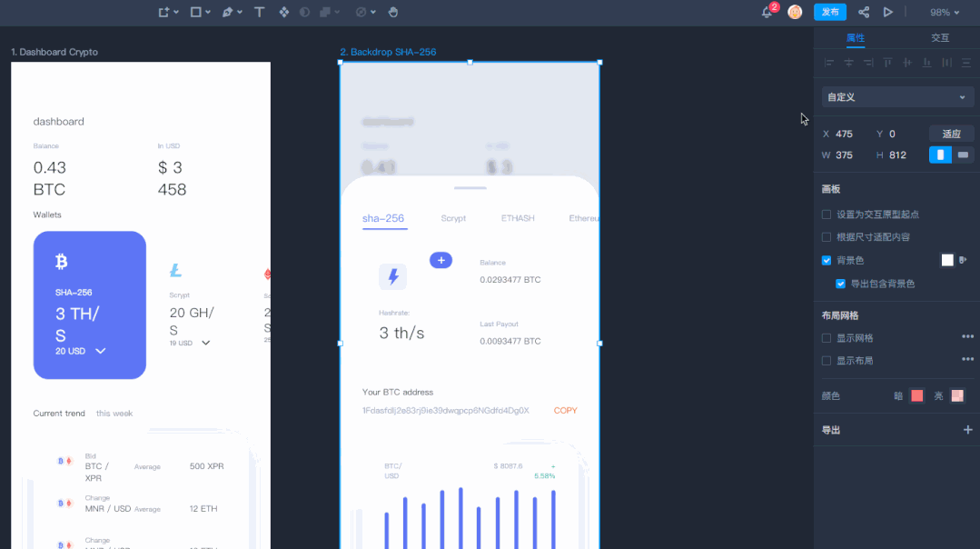980x549 pixels.
Task: Align top edges icon
Action: tap(887, 63)
